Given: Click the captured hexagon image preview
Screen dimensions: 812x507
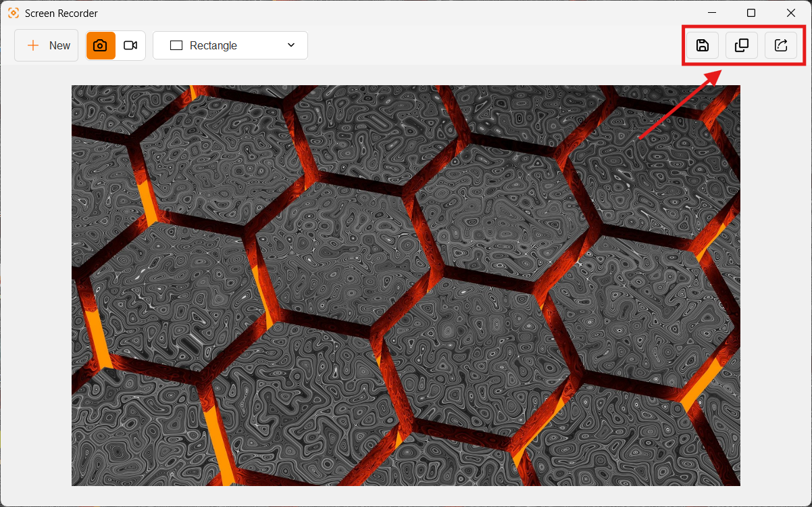Looking at the screenshot, I should (x=406, y=285).
